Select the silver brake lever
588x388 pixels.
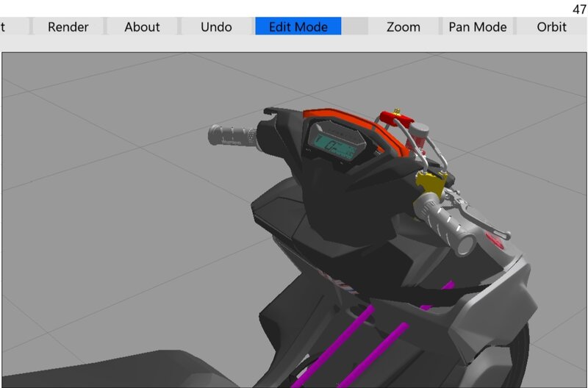480,215
